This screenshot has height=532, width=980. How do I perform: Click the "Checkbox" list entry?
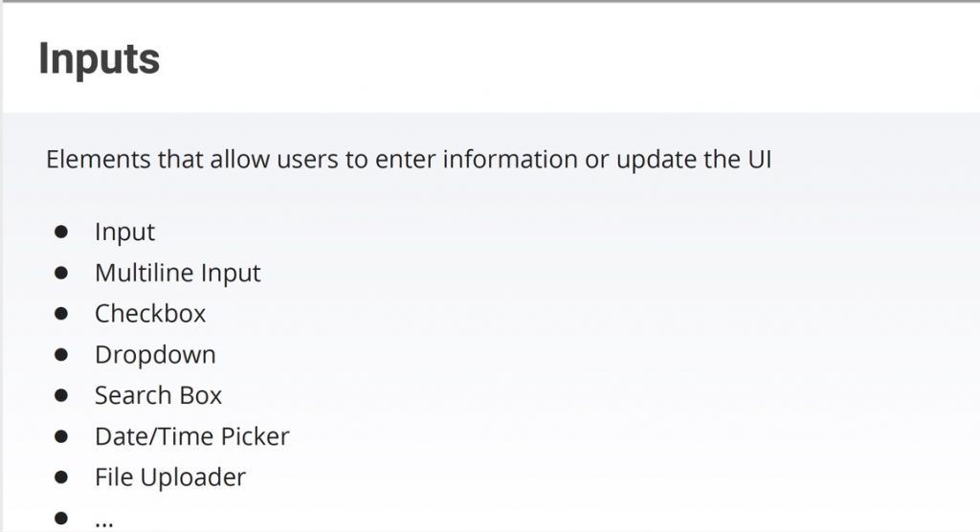[150, 313]
